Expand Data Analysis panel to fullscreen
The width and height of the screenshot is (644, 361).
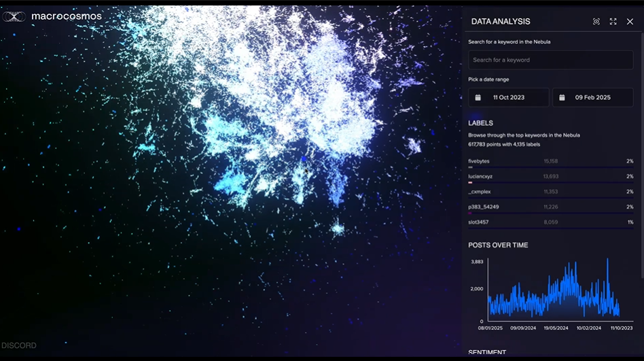click(613, 22)
